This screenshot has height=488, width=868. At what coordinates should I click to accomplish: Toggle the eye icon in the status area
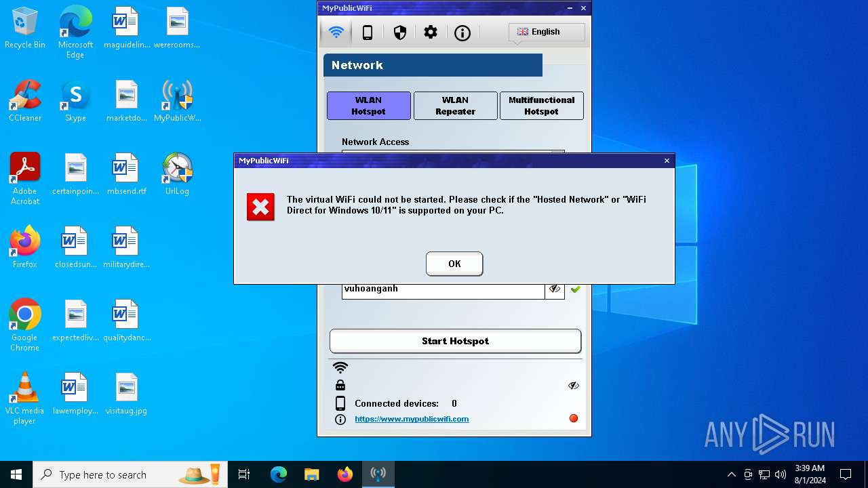[x=574, y=385]
